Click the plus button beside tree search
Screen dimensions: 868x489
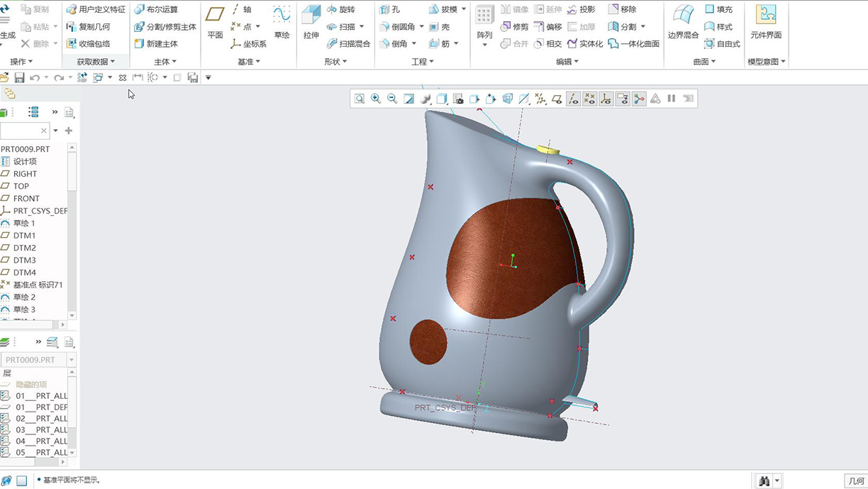click(69, 131)
